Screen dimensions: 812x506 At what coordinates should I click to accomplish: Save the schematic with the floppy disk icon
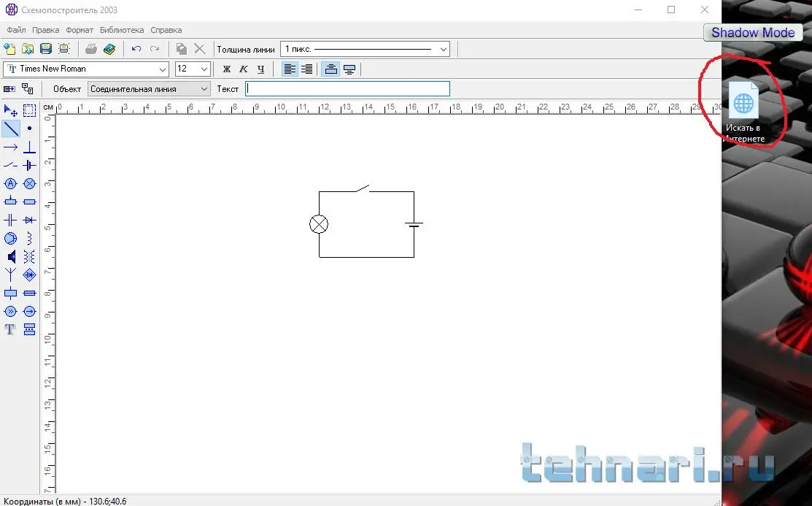pyautogui.click(x=45, y=49)
